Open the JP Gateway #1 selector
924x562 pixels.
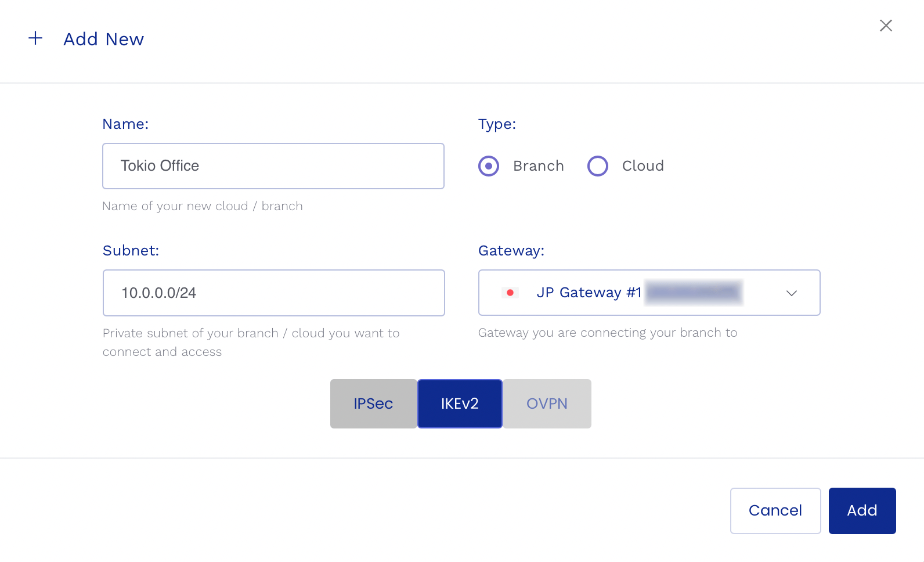click(589, 293)
